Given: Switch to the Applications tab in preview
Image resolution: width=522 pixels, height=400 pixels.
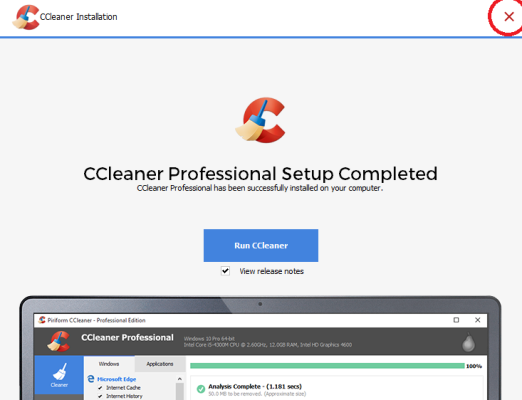Looking at the screenshot, I should coord(160,364).
